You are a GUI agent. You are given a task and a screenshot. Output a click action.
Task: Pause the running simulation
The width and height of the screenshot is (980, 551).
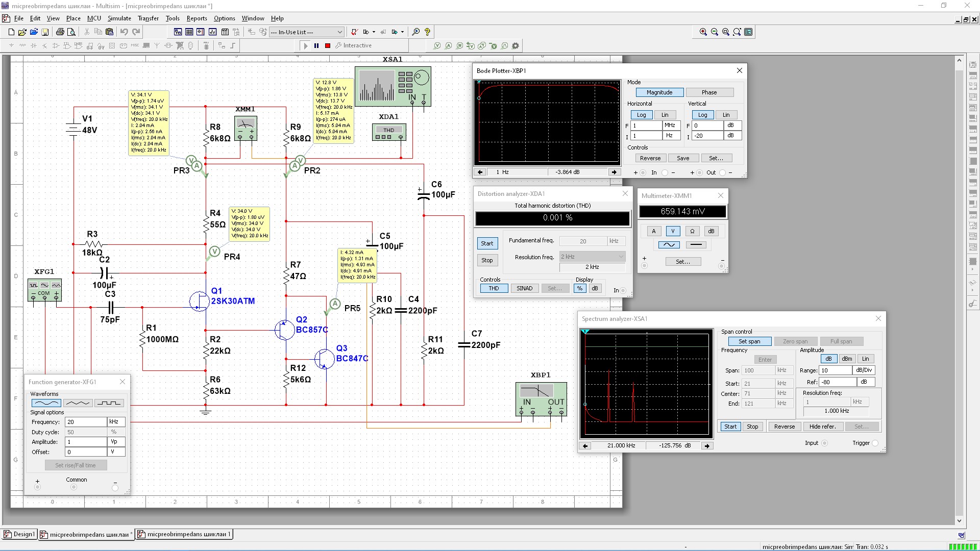coord(316,45)
